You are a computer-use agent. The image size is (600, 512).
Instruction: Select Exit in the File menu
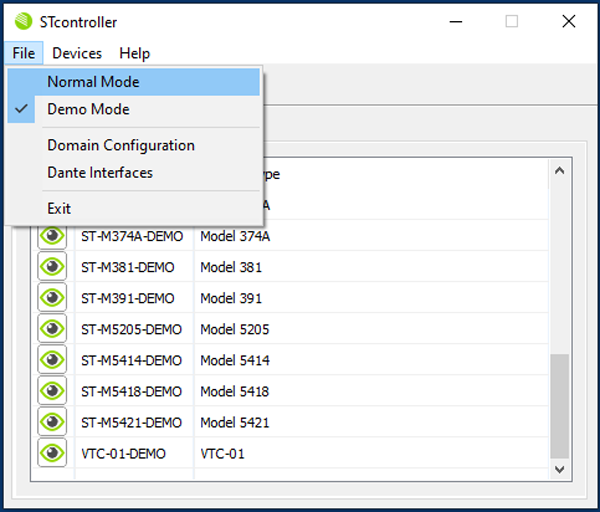59,208
